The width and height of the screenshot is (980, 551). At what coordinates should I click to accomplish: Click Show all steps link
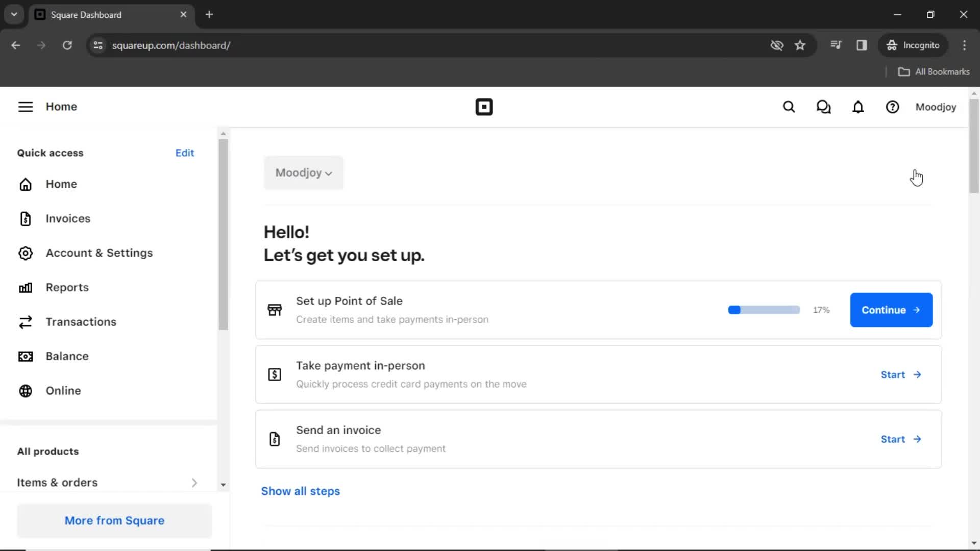[300, 491]
